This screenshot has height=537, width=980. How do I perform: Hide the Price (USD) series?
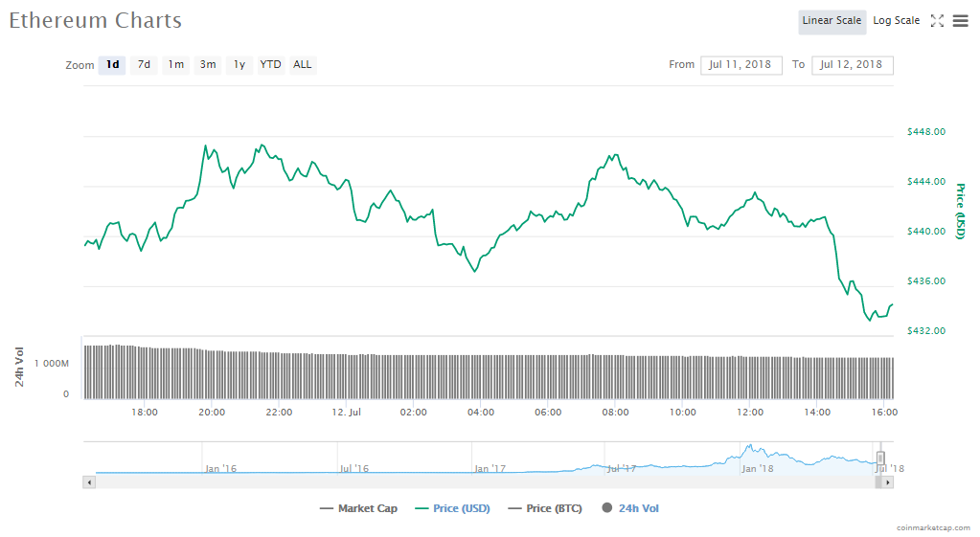tap(452, 508)
